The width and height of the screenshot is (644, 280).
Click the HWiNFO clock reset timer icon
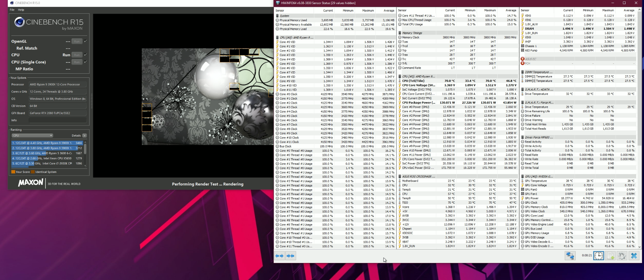(x=599, y=255)
